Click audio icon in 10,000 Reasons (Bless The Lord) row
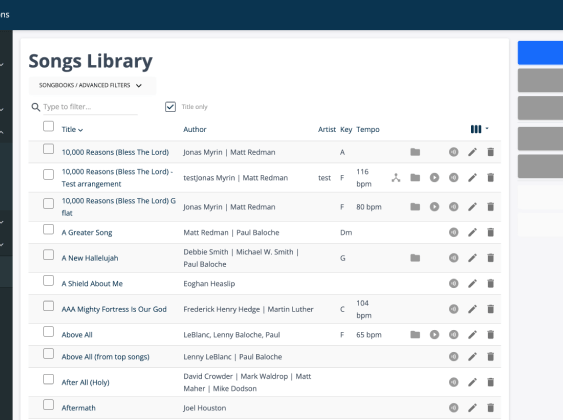 point(453,152)
